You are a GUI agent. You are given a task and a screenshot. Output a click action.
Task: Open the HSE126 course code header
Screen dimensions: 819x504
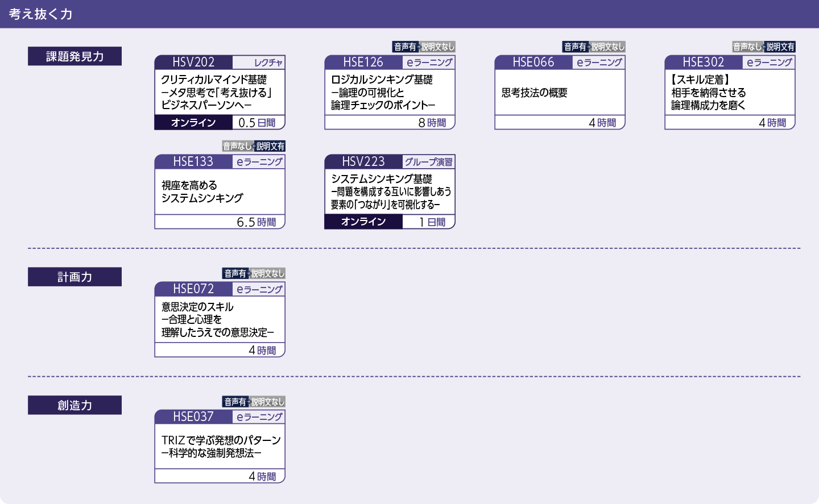click(363, 63)
